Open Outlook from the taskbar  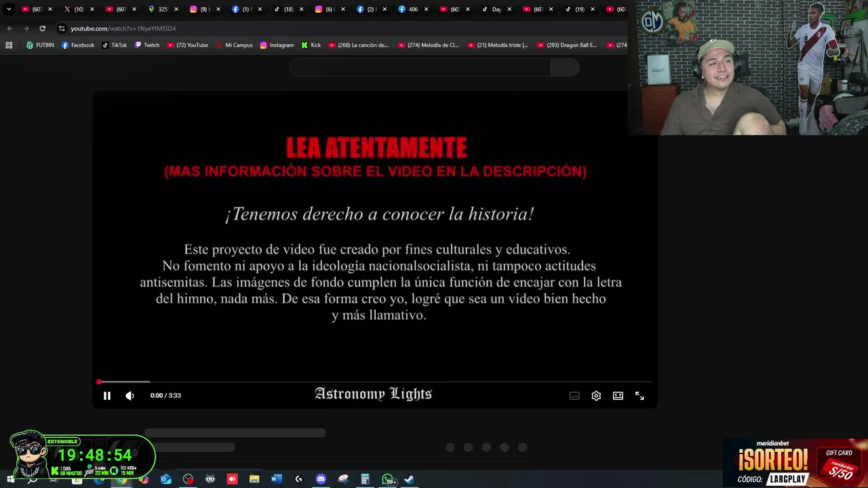[x=165, y=479]
